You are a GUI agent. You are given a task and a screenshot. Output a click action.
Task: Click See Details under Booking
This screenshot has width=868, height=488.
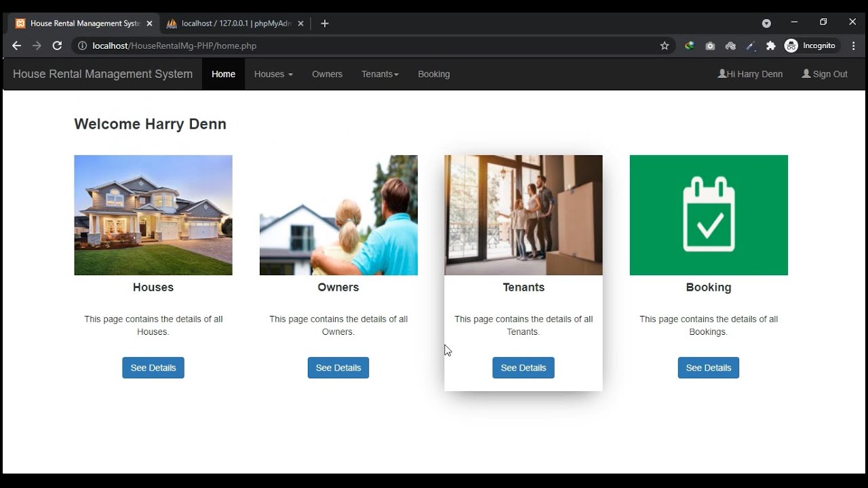click(x=709, y=367)
